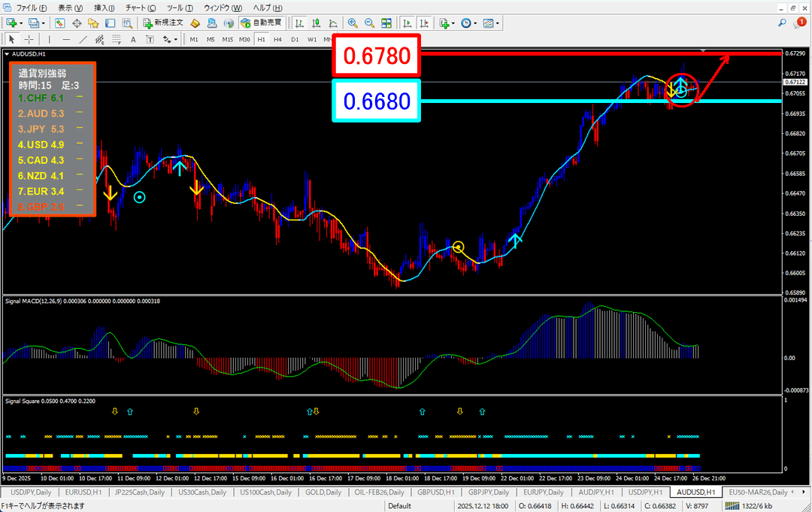The width and height of the screenshot is (812, 512).
Task: Toggle the chart shift button
Action: coord(426,23)
